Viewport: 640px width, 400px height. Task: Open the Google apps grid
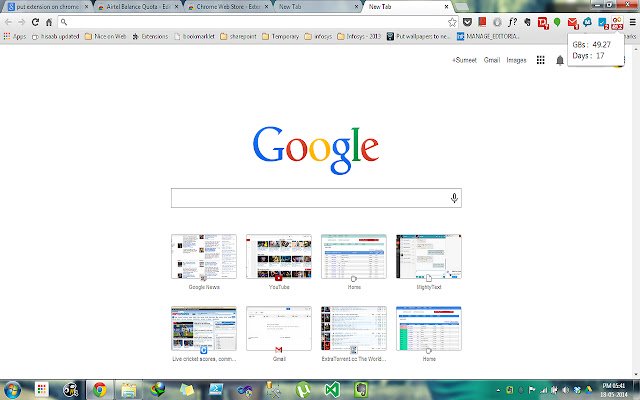click(540, 60)
